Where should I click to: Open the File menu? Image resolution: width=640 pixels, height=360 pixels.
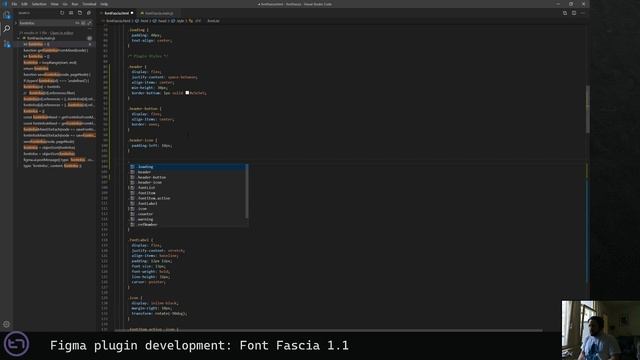tap(14, 4)
